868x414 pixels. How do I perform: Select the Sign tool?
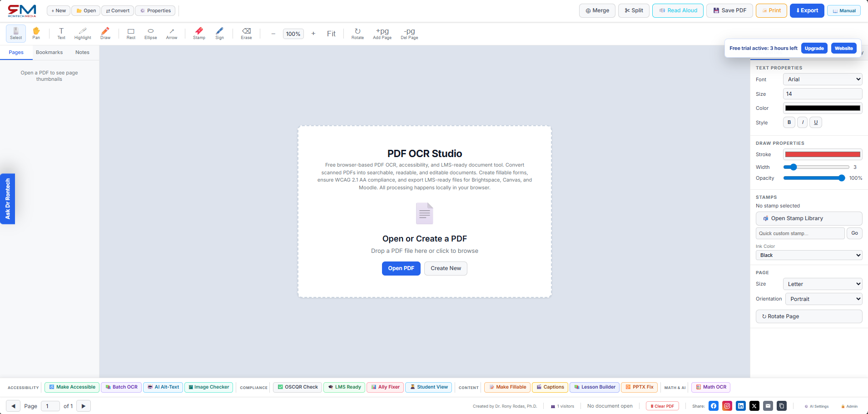(220, 34)
